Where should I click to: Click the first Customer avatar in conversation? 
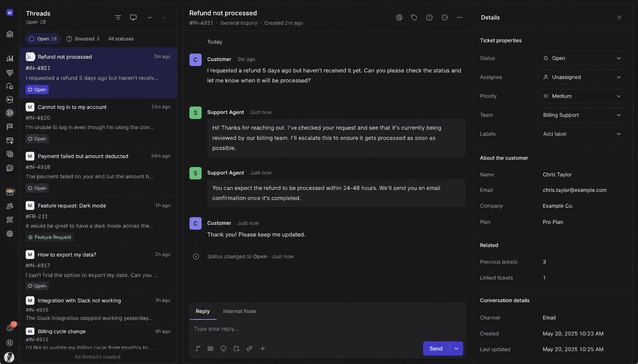(x=195, y=60)
